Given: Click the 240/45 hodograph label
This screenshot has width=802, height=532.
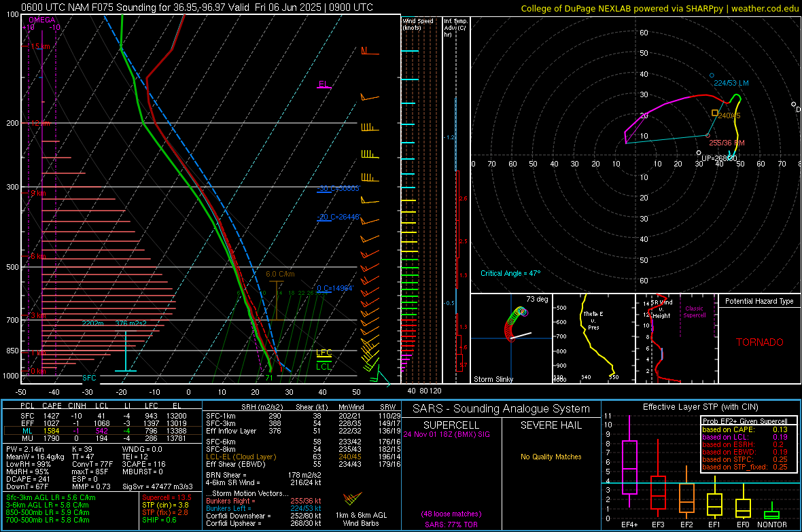Looking at the screenshot, I should point(729,116).
